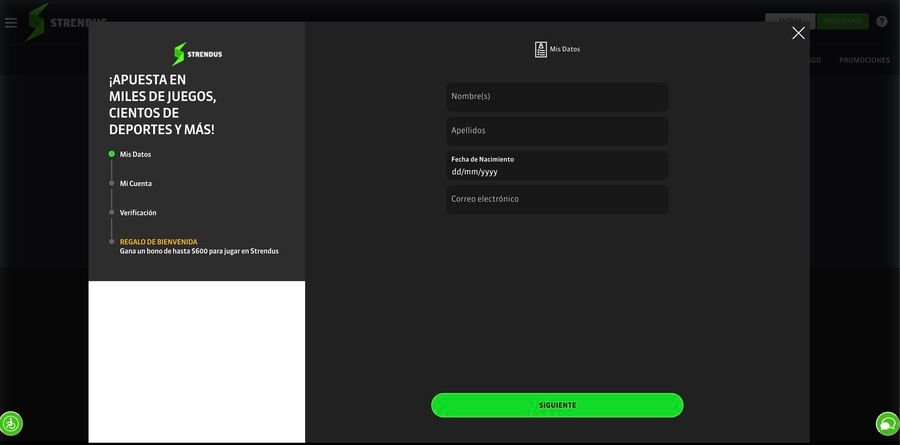
Task: Open the accessibility widget icon
Action: pyautogui.click(x=11, y=424)
